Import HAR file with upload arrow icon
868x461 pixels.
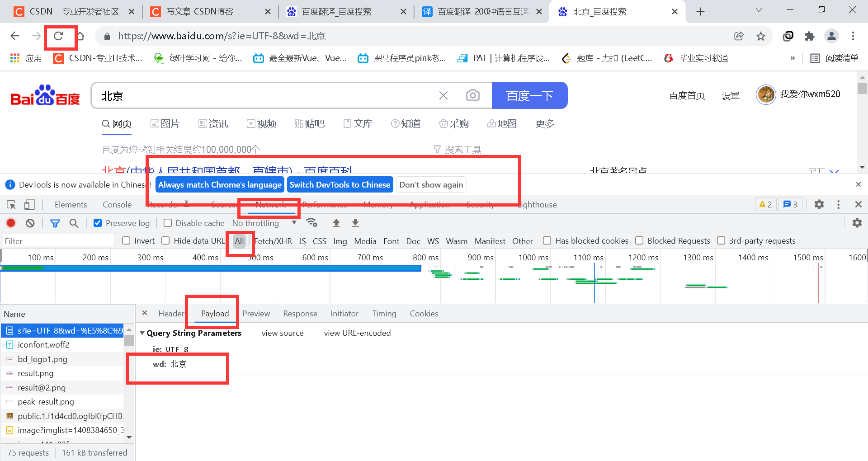[336, 223]
